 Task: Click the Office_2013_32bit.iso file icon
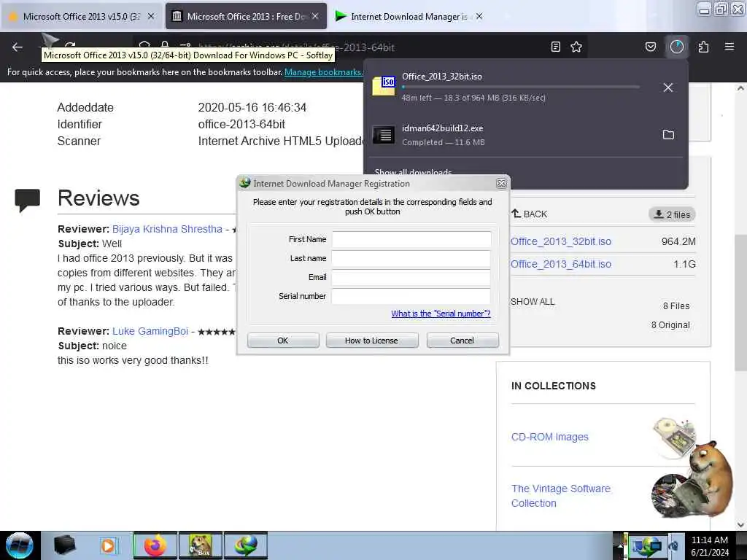(384, 86)
